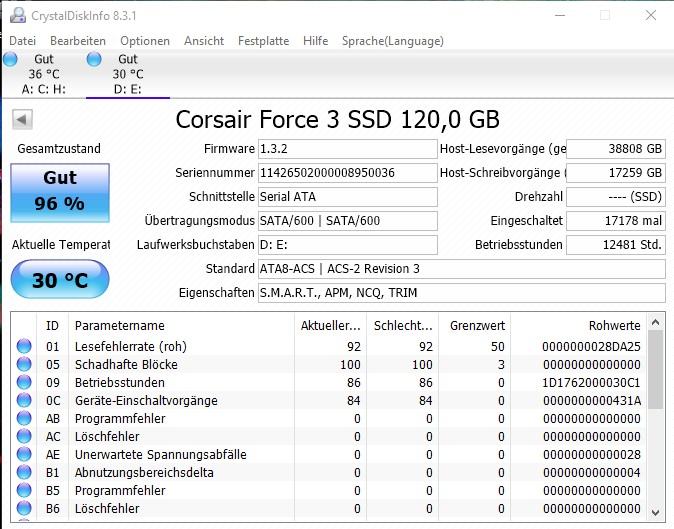
Task: Select the Geräte-Einschaltvorgänge row text
Action: click(x=146, y=401)
